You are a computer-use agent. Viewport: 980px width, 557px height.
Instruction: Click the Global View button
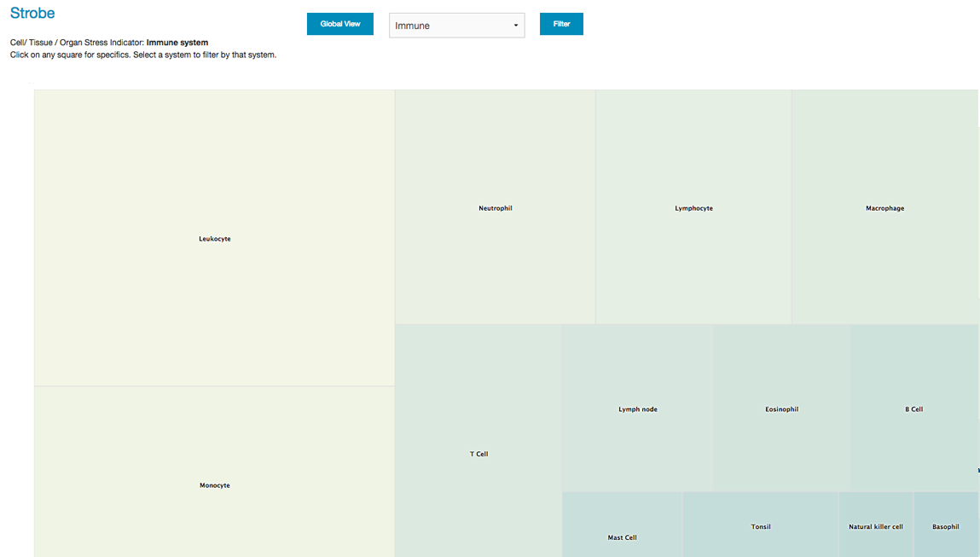click(339, 24)
